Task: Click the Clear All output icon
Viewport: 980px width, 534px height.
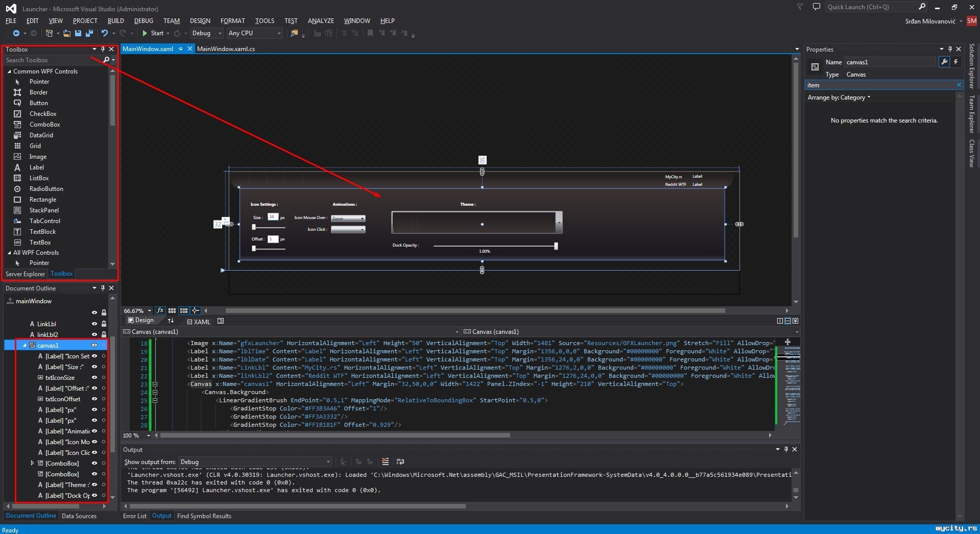Action: (x=385, y=462)
